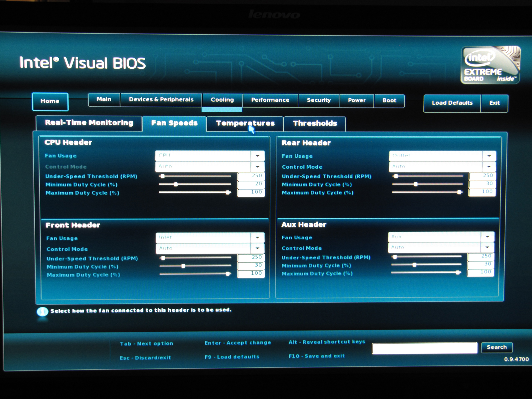This screenshot has height=399, width=532.
Task: Click Aux Header Maximum Duty Cycle slider
Action: point(426,273)
